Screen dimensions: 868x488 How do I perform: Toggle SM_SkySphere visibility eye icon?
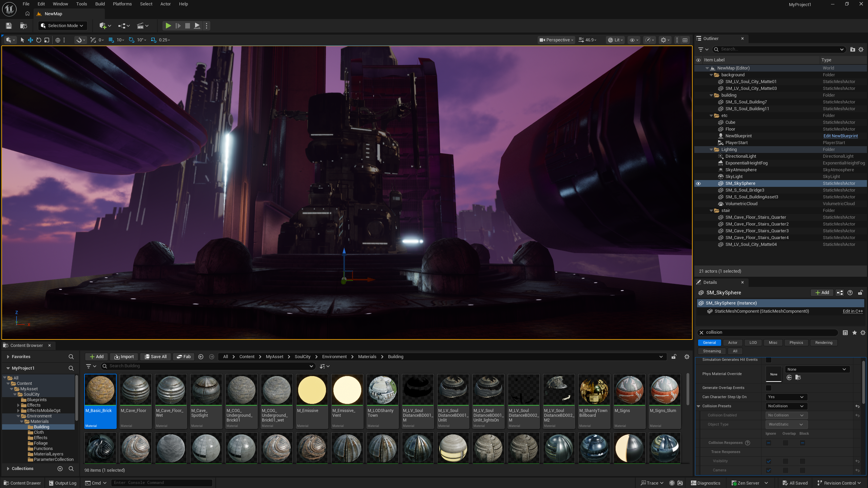(698, 183)
